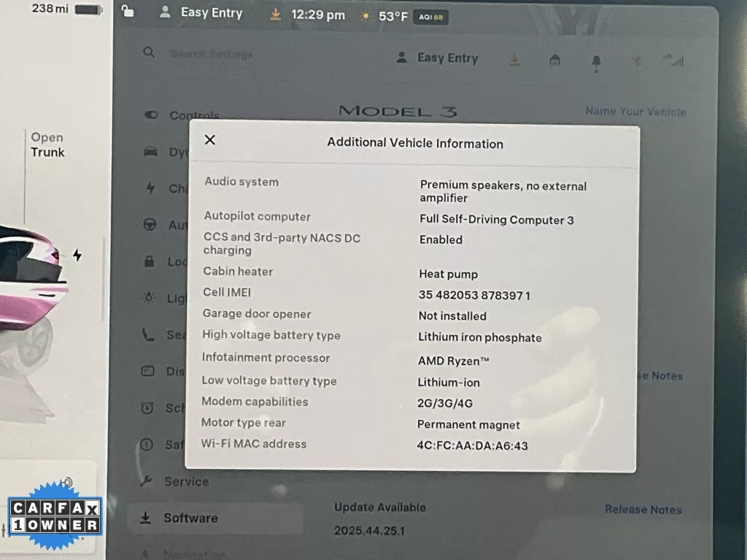Tap the unlocked padlock in top status bar
The image size is (747, 560).
[x=128, y=12]
